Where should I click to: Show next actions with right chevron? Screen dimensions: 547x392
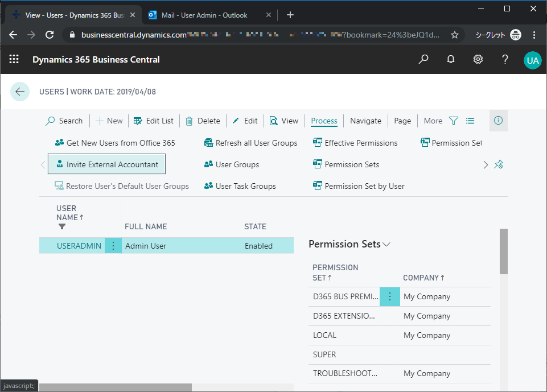click(486, 164)
